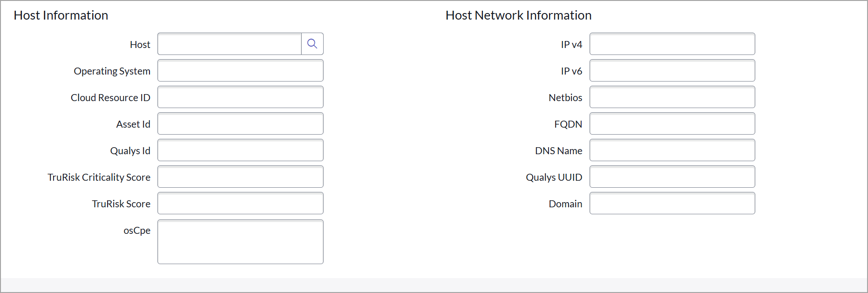Click the TruRisk Criticality Score field
This screenshot has width=868, height=293.
[240, 177]
